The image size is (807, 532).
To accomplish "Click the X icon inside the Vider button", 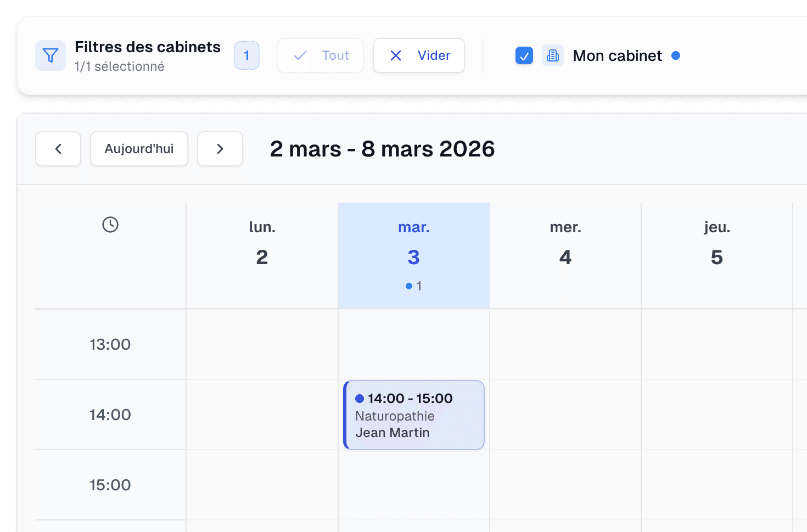I will click(x=396, y=55).
